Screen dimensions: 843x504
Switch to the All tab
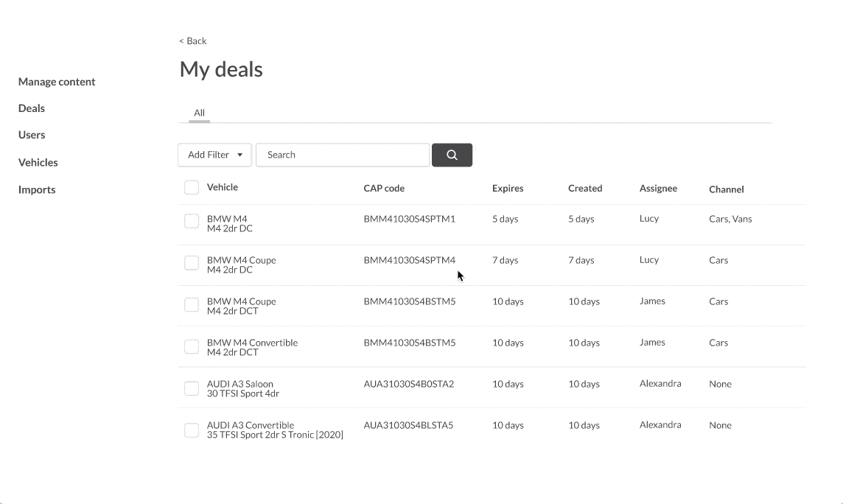[x=199, y=113]
